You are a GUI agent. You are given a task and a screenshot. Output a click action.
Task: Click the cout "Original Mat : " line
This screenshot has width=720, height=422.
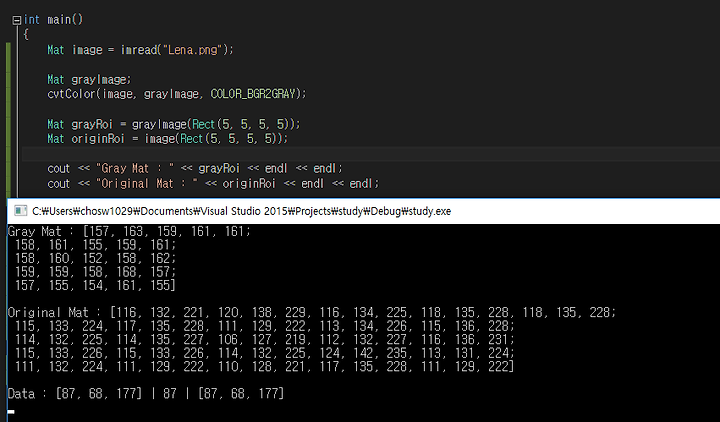(x=213, y=184)
